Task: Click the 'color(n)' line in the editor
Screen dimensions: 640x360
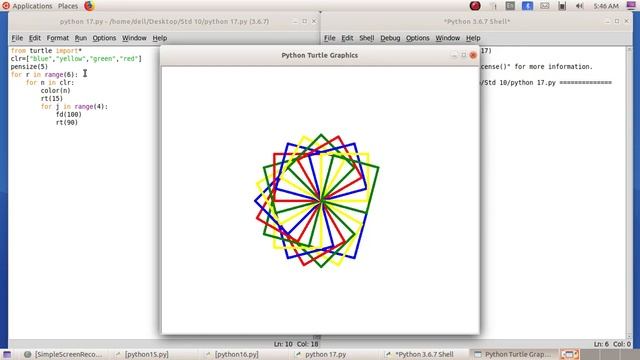Action: 56,91
